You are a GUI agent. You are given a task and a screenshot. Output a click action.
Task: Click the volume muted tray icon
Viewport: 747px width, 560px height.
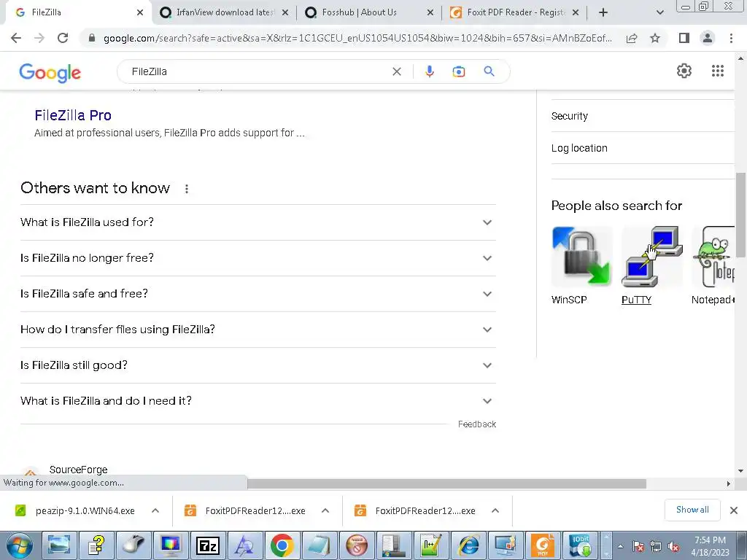tap(673, 547)
